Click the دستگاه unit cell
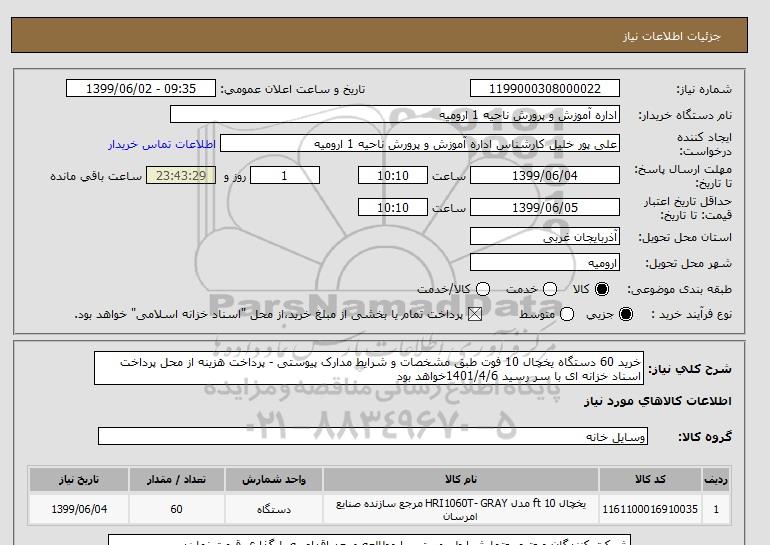This screenshot has width=770, height=545. (274, 509)
